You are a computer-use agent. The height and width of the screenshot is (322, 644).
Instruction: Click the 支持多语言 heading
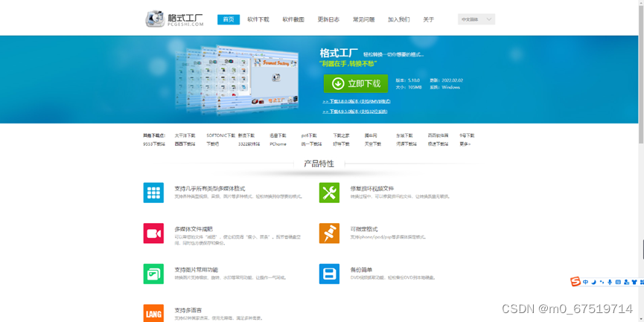[x=188, y=311]
